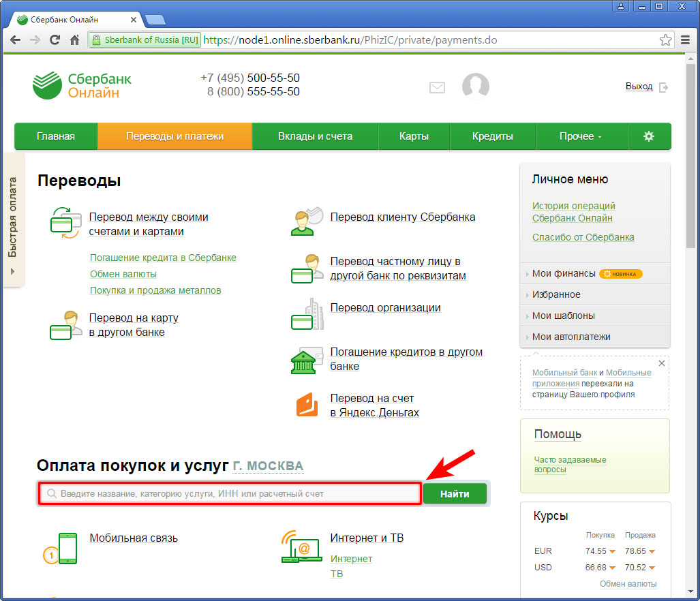Click the transfer to Sberbank client icon
This screenshot has height=601, width=700.
[x=307, y=221]
